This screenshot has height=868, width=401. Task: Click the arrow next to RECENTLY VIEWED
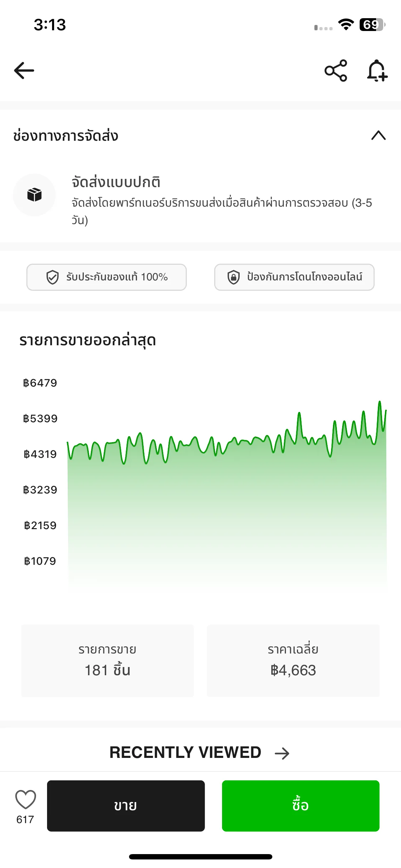tap(282, 753)
